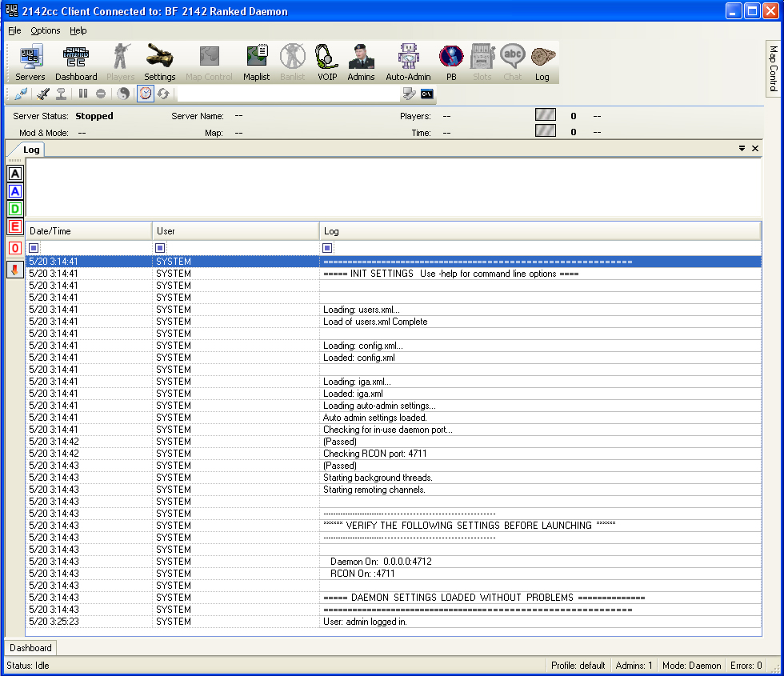The width and height of the screenshot is (784, 676).
Task: Open the Dashboard view
Action: (76, 62)
